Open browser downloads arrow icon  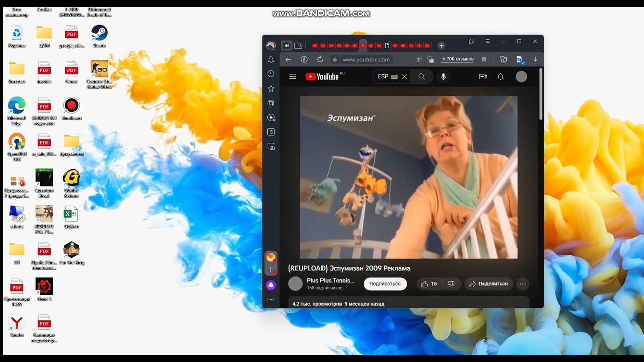[x=535, y=59]
